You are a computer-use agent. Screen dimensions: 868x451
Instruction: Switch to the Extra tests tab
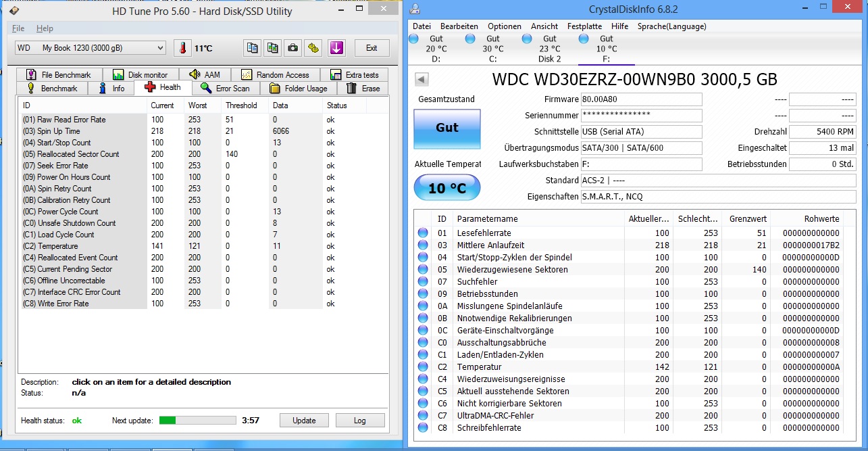click(355, 74)
